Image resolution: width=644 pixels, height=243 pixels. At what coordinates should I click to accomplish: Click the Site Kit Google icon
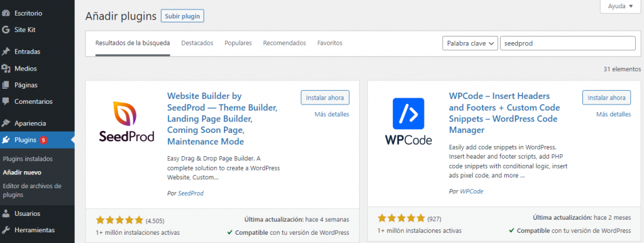(6, 30)
